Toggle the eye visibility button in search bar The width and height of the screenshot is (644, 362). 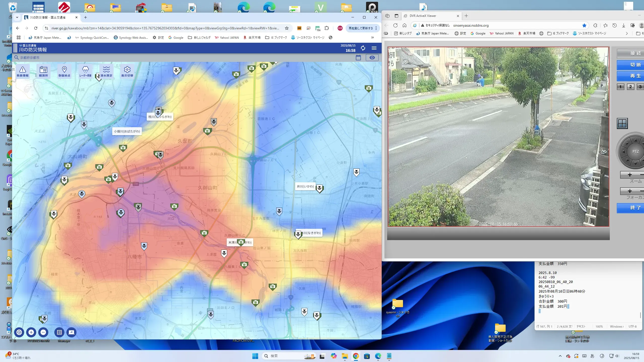[372, 58]
